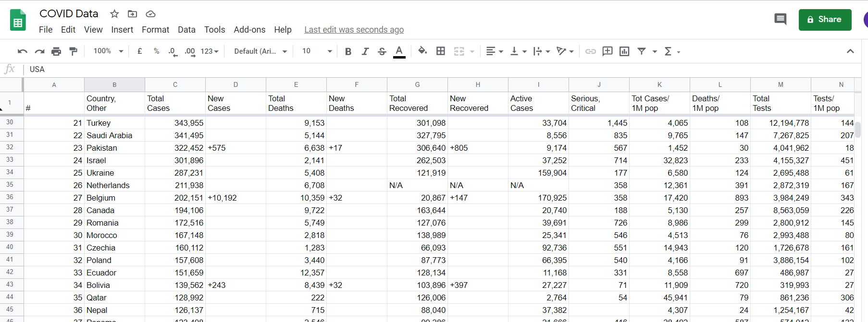This screenshot has width=868, height=322.
Task: Toggle strikethrough formatting
Action: 382,51
